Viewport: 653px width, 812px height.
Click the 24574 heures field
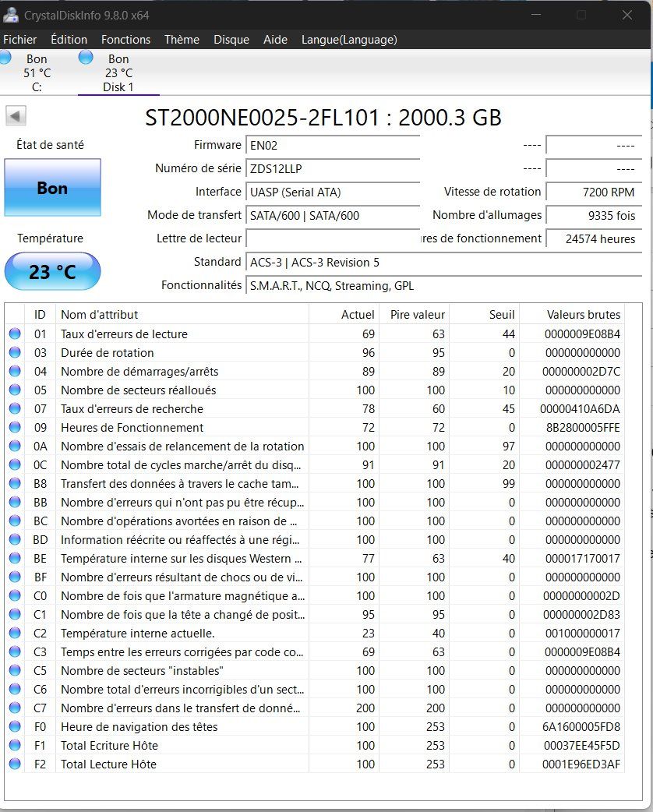point(594,238)
